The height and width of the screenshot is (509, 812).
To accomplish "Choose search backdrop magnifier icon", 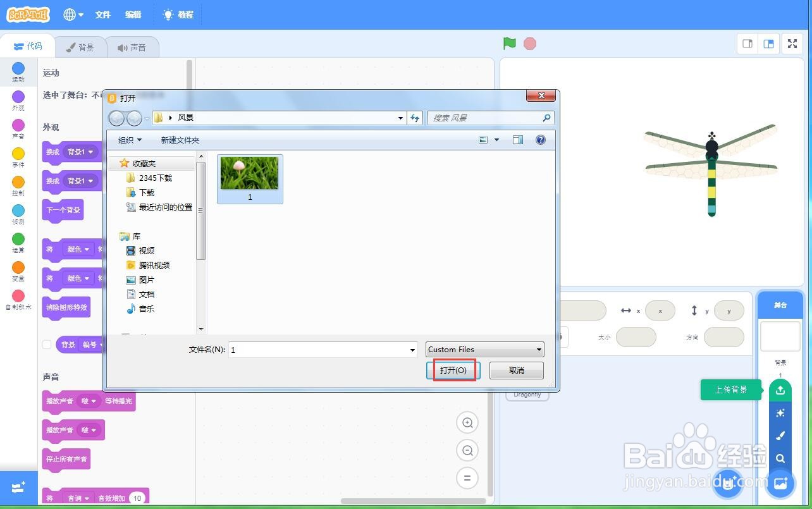I will click(780, 458).
